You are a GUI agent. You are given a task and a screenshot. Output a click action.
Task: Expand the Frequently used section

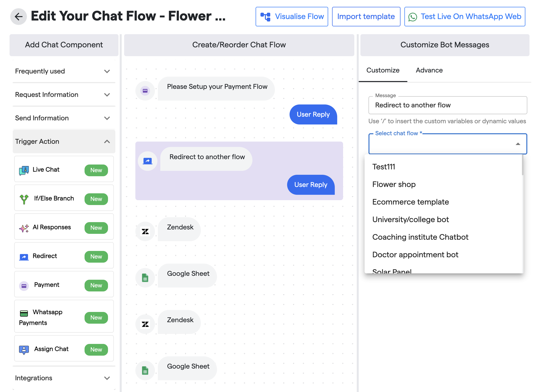(x=107, y=71)
